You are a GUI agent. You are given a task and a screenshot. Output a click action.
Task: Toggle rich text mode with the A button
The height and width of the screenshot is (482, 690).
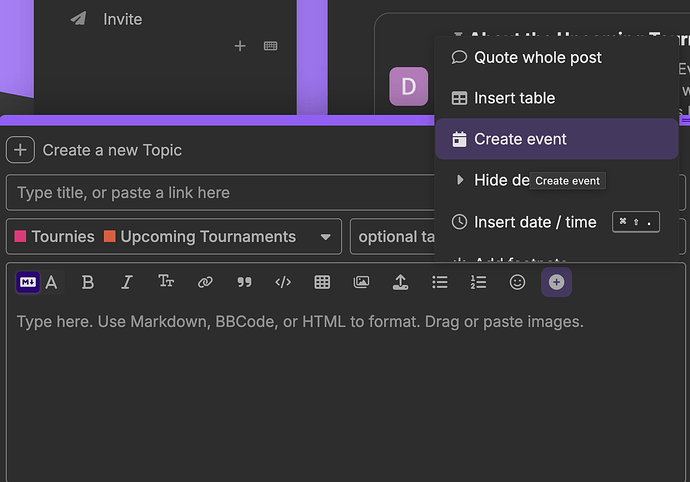(52, 283)
